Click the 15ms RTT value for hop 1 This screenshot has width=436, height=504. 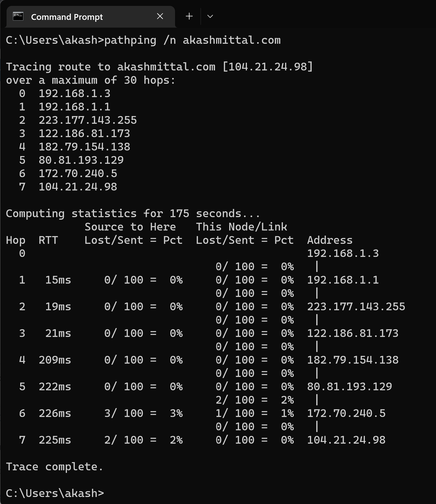coord(58,280)
